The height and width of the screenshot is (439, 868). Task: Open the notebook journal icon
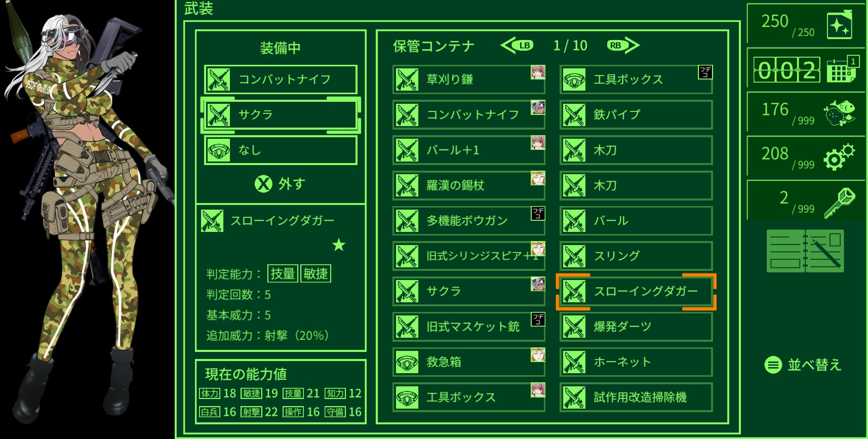(805, 251)
